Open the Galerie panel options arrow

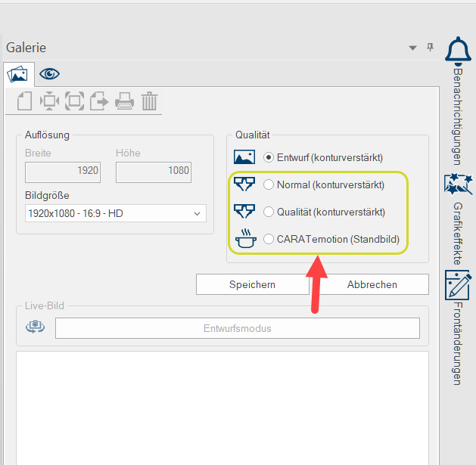412,48
